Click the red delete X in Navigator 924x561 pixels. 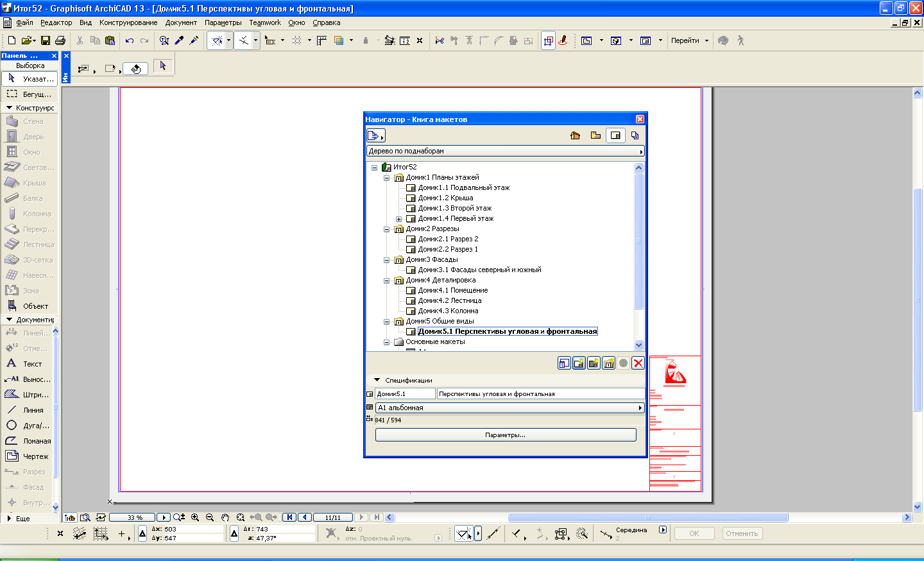(x=638, y=363)
